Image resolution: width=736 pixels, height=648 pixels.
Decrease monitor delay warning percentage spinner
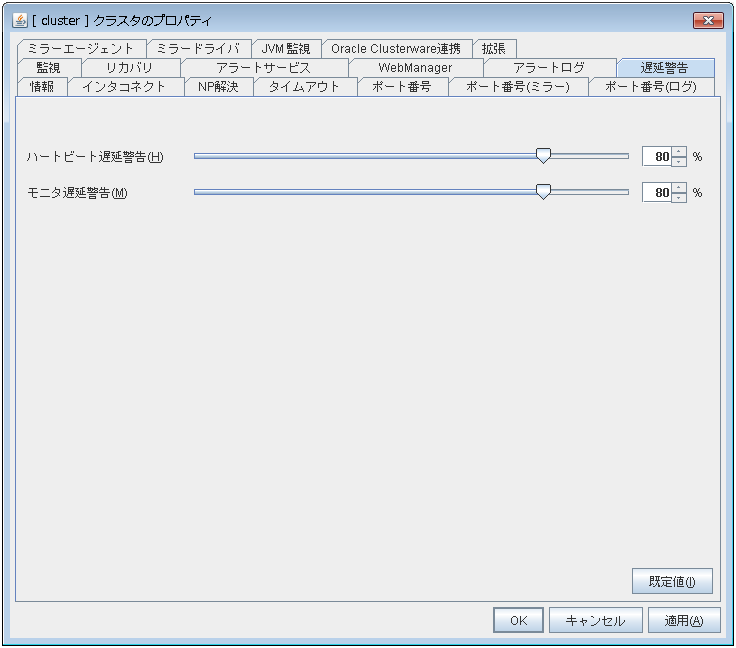[x=679, y=197]
